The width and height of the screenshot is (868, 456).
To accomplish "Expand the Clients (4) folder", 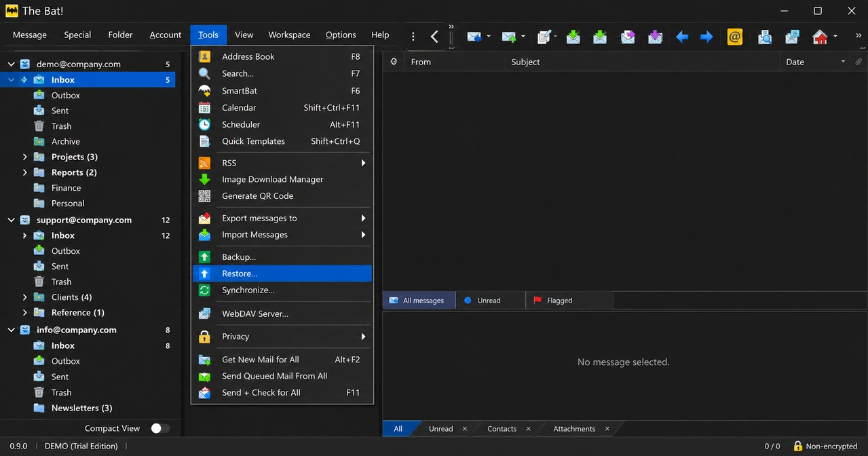I will 25,297.
